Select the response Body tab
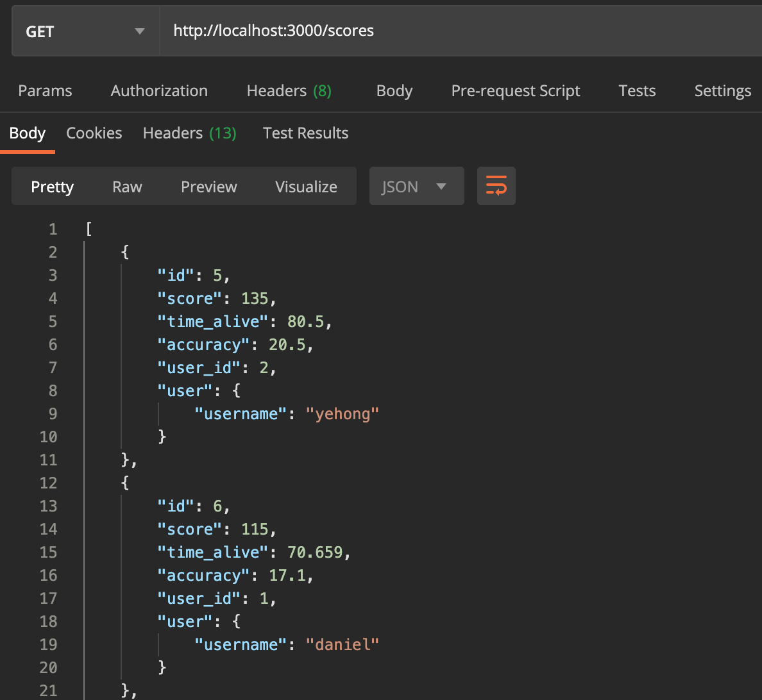Image resolution: width=762 pixels, height=700 pixels. [28, 133]
